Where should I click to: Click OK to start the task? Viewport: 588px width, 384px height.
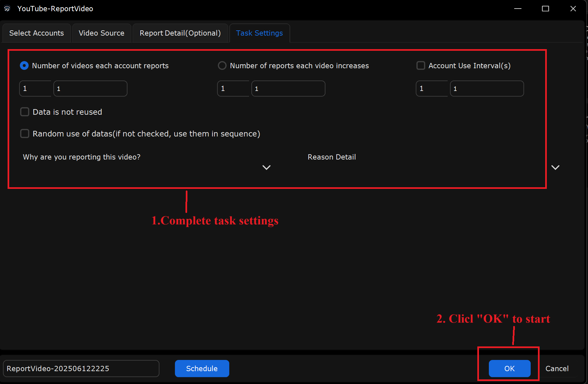point(510,369)
